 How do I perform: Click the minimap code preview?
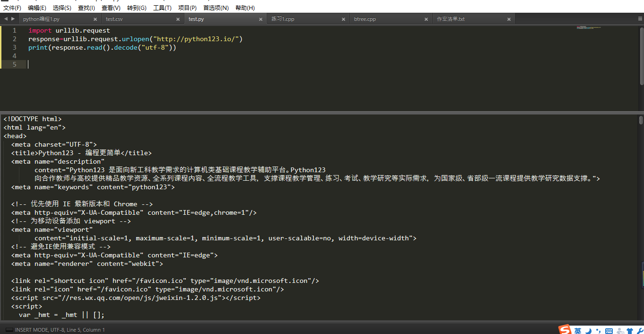pyautogui.click(x=588, y=28)
